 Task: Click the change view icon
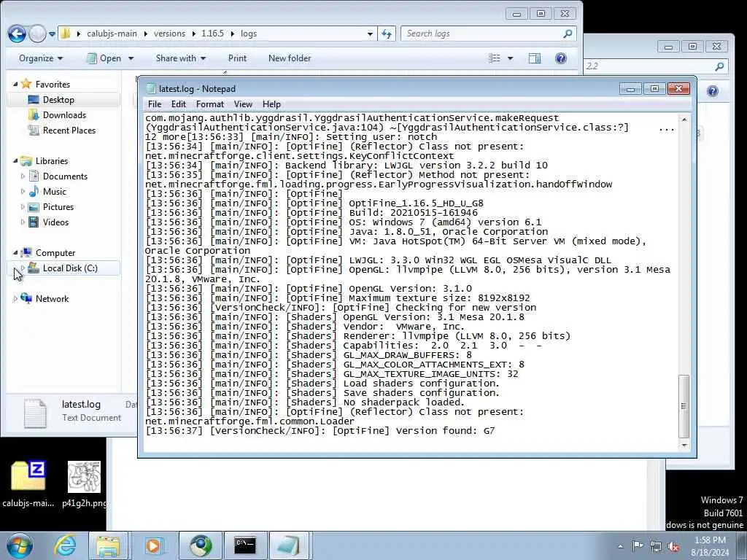(x=495, y=58)
